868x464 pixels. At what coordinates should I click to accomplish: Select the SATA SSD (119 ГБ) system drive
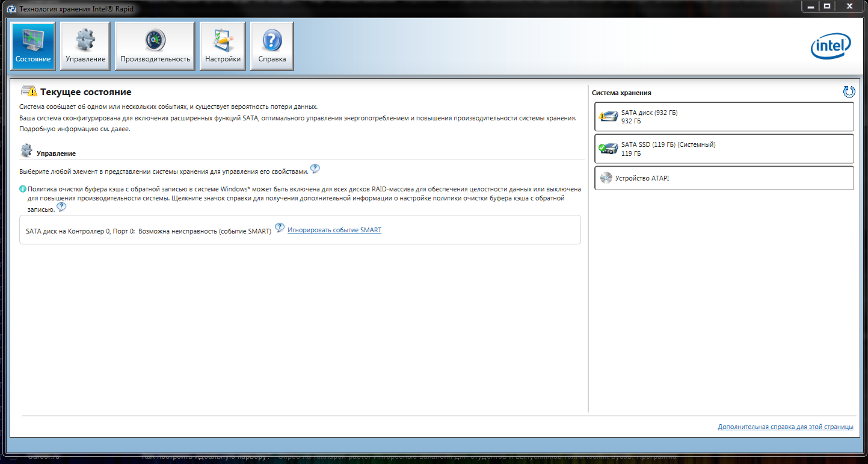[724, 149]
